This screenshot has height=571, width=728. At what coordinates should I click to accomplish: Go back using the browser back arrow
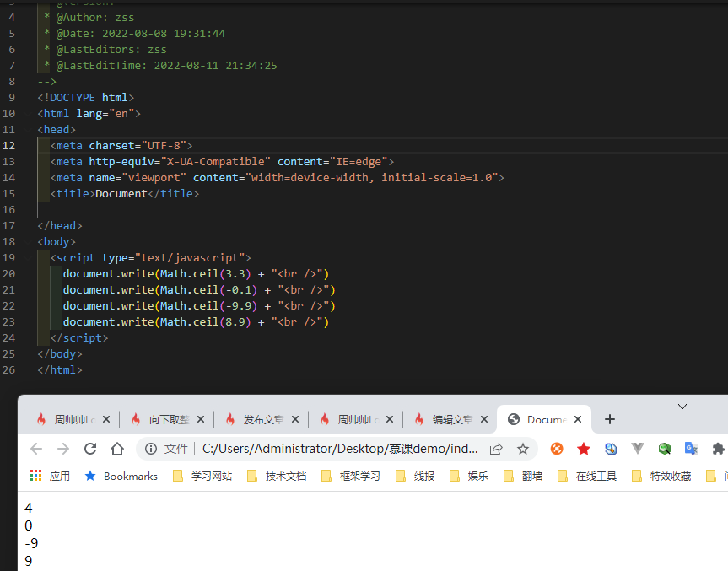(x=36, y=449)
